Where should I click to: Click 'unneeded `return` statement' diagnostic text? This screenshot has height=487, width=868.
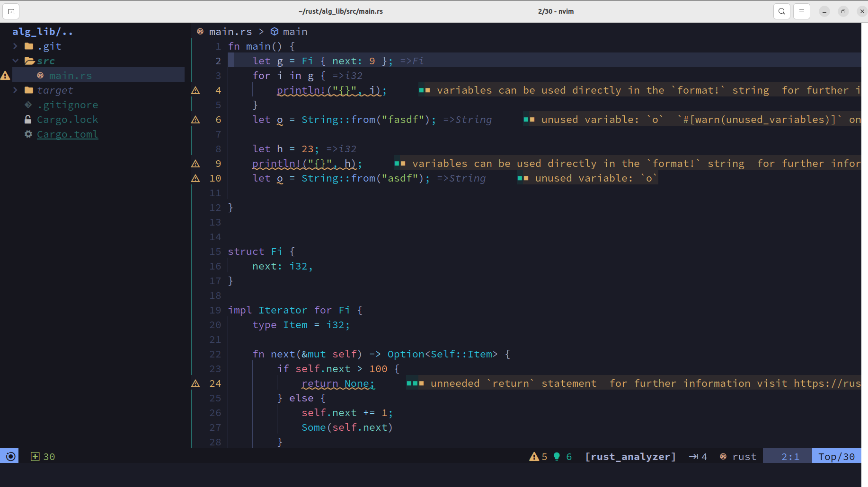click(514, 383)
